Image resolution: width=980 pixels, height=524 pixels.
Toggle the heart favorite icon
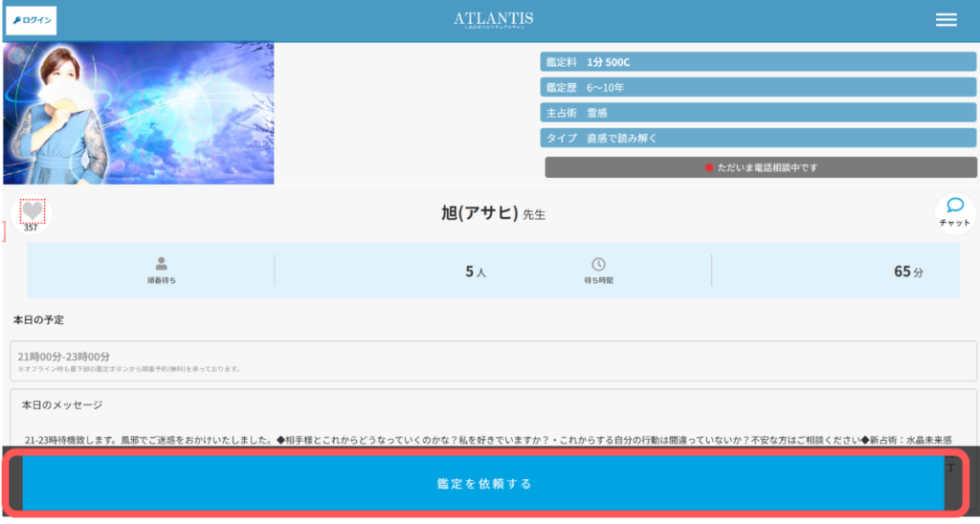(x=33, y=210)
